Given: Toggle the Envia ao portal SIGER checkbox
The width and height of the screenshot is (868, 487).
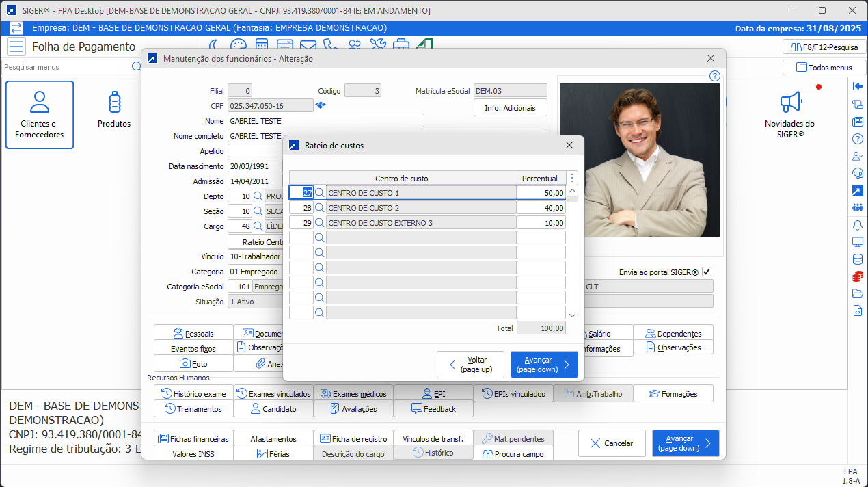Looking at the screenshot, I should coord(707,272).
